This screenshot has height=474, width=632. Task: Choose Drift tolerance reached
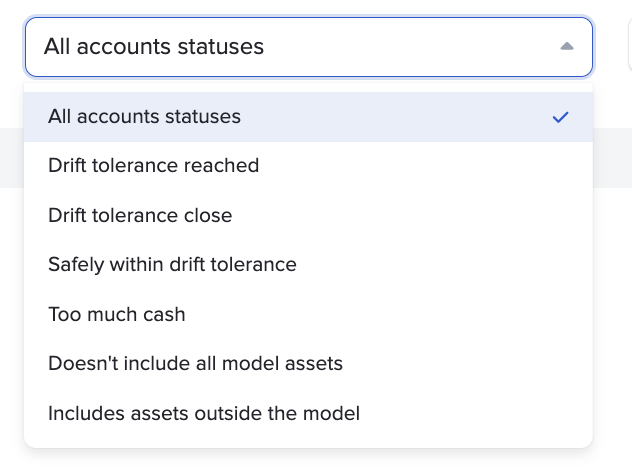tap(154, 166)
